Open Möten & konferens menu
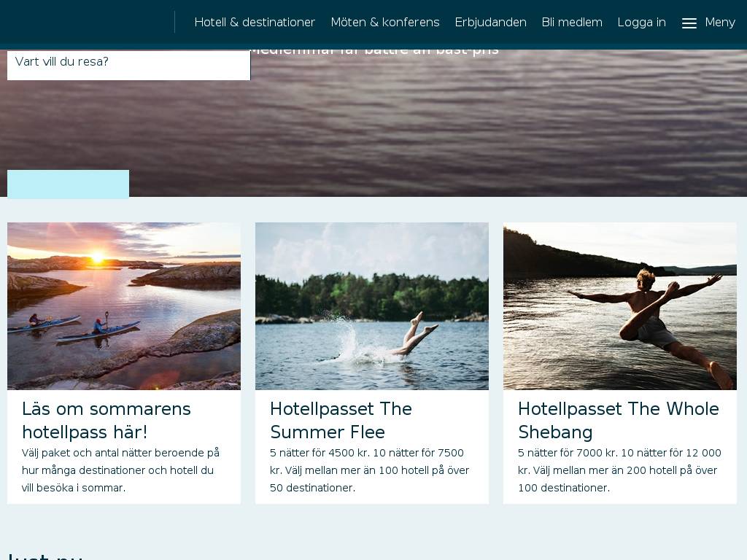 click(x=385, y=23)
